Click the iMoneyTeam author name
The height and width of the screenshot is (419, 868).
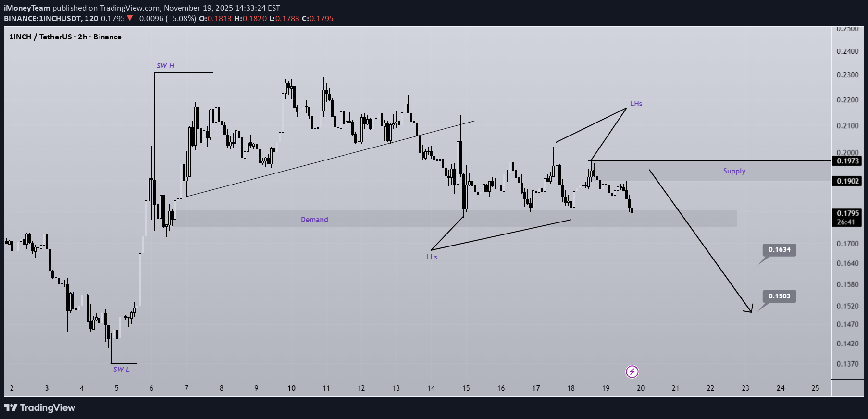27,8
